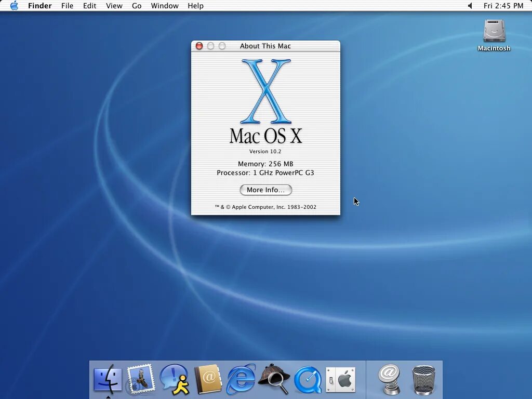This screenshot has width=532, height=399.
Task: Click the Apple Computer copyright text
Action: click(x=265, y=207)
